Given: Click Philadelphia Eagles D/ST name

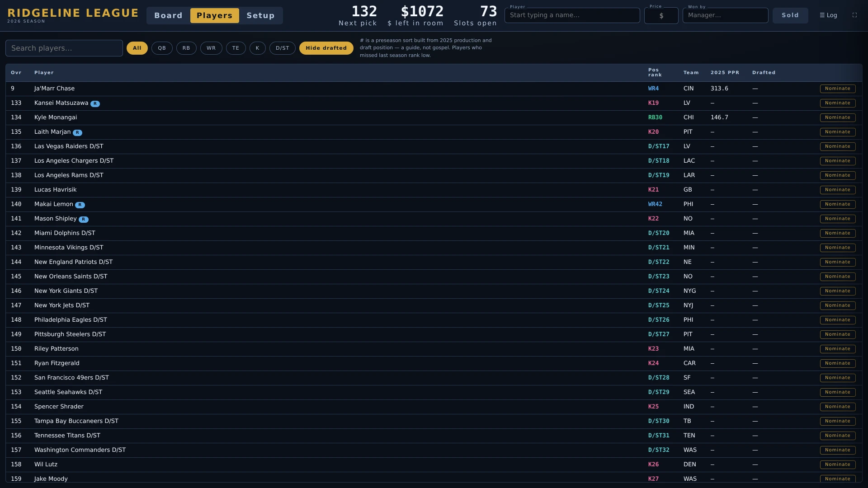Looking at the screenshot, I should [x=71, y=320].
